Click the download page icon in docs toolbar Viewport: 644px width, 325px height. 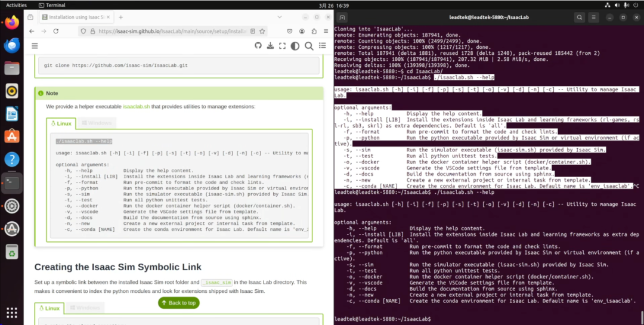270,46
